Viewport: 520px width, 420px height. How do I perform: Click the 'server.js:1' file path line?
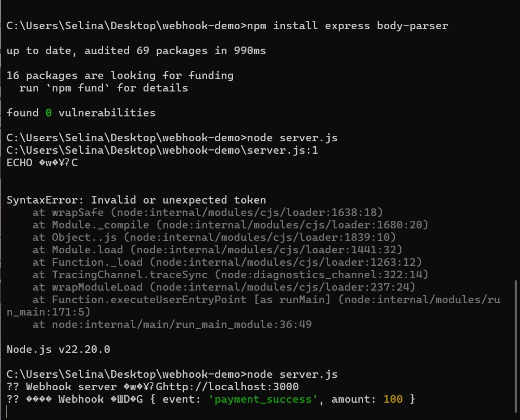click(x=162, y=150)
